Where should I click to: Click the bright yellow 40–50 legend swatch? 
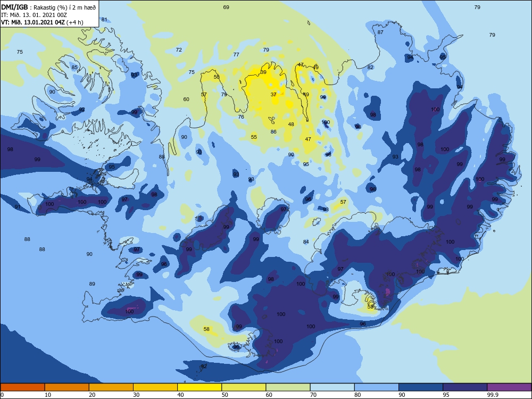pyautogui.click(x=199, y=387)
